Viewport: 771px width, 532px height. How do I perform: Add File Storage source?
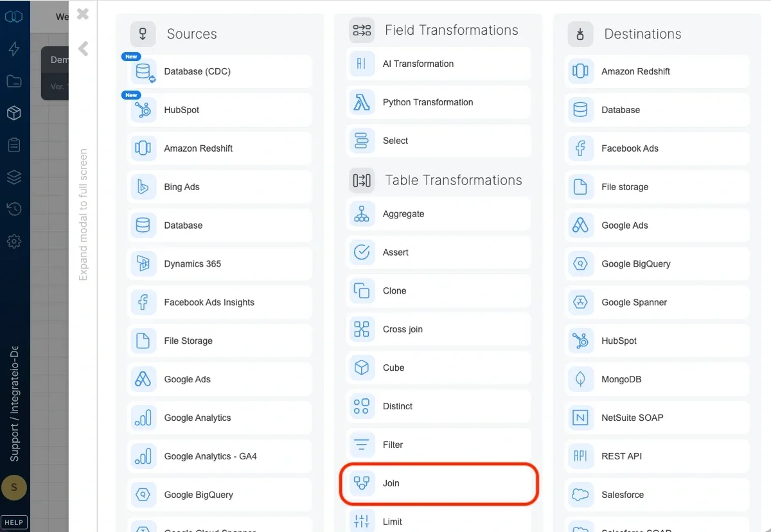tap(220, 341)
